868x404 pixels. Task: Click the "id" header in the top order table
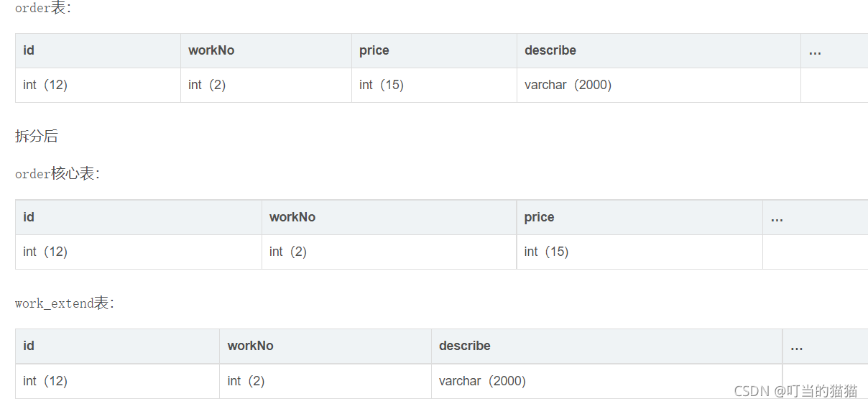coord(29,50)
